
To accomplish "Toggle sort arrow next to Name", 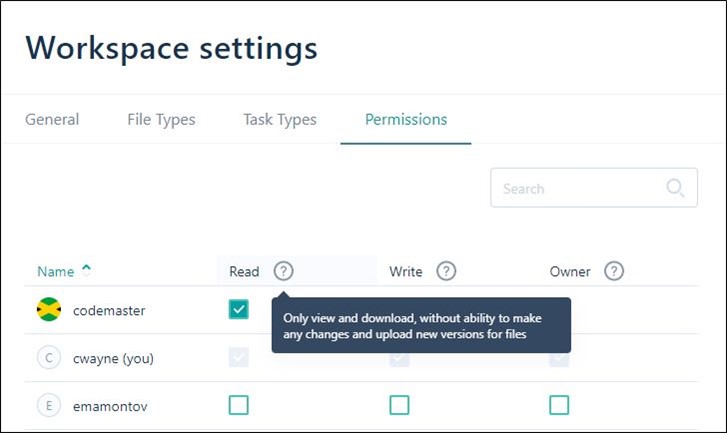I will [x=86, y=269].
